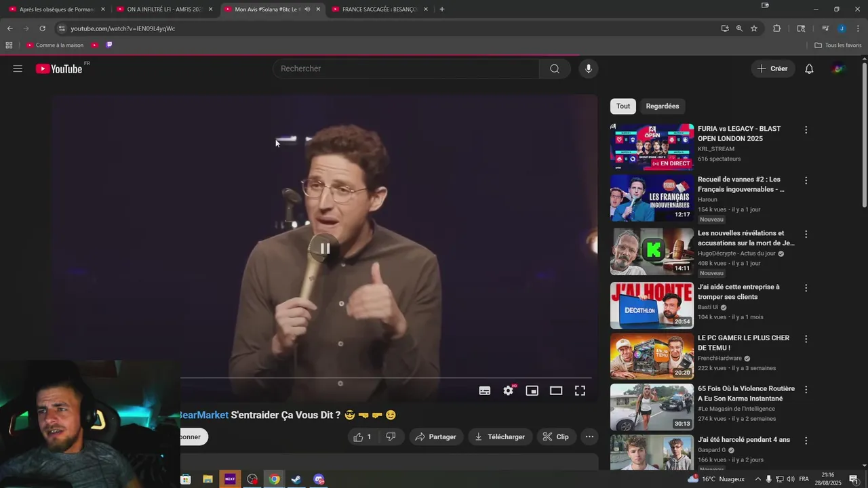Click the Partager button
The image size is (868, 488).
pyautogui.click(x=436, y=437)
